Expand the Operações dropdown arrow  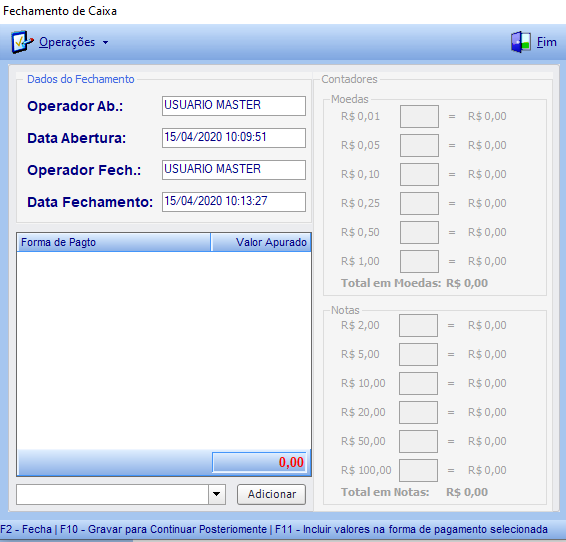[105, 43]
